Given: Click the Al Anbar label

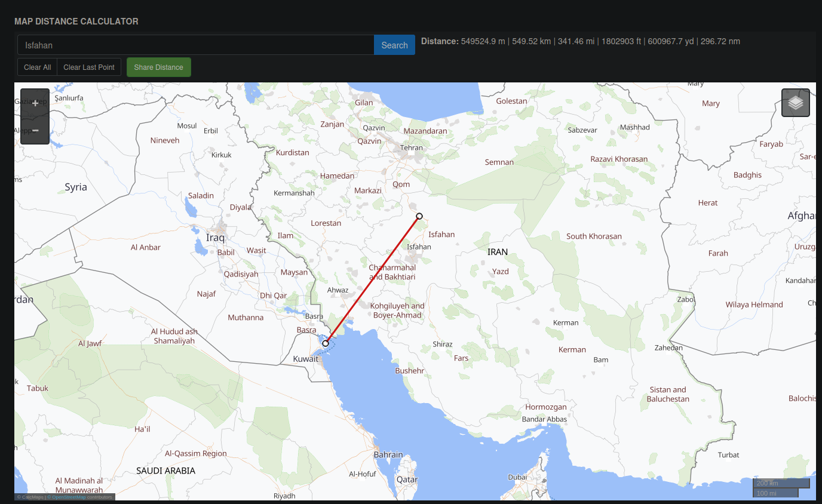Looking at the screenshot, I should click(146, 247).
